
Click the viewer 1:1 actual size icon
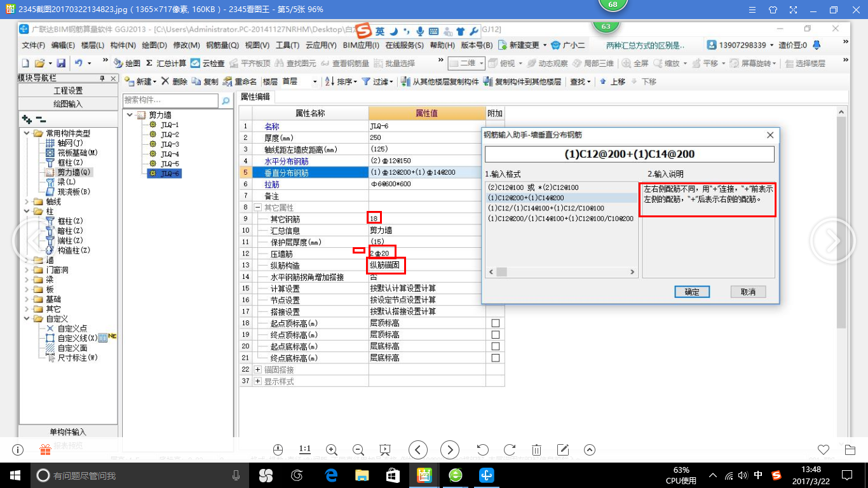pos(304,449)
